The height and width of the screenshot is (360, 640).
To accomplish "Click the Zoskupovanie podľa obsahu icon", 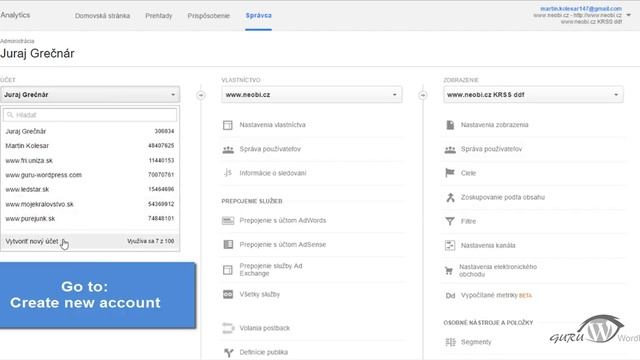I will [x=450, y=198].
